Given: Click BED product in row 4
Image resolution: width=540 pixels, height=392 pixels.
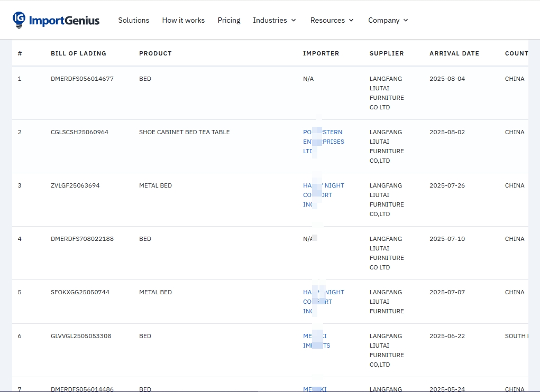Looking at the screenshot, I should click(145, 239).
